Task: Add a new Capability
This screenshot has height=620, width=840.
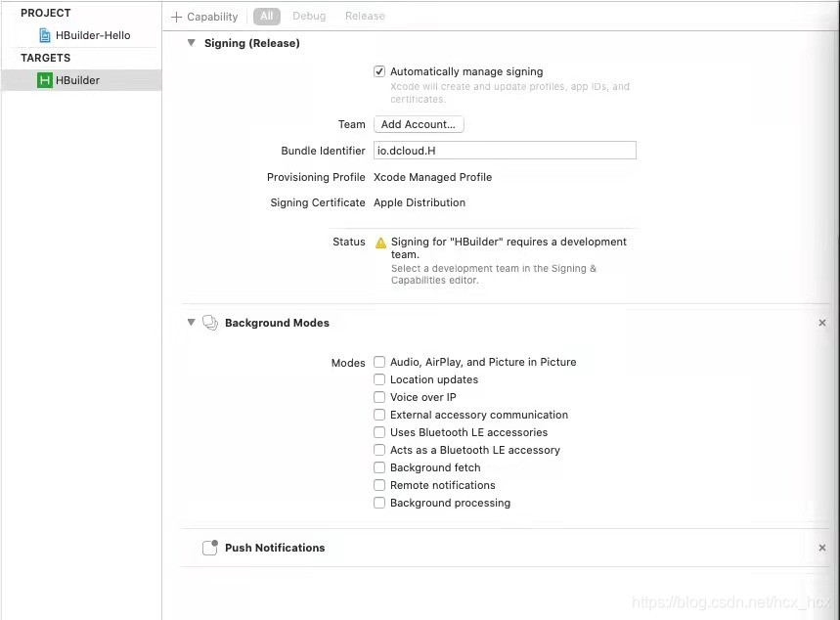Action: [204, 18]
